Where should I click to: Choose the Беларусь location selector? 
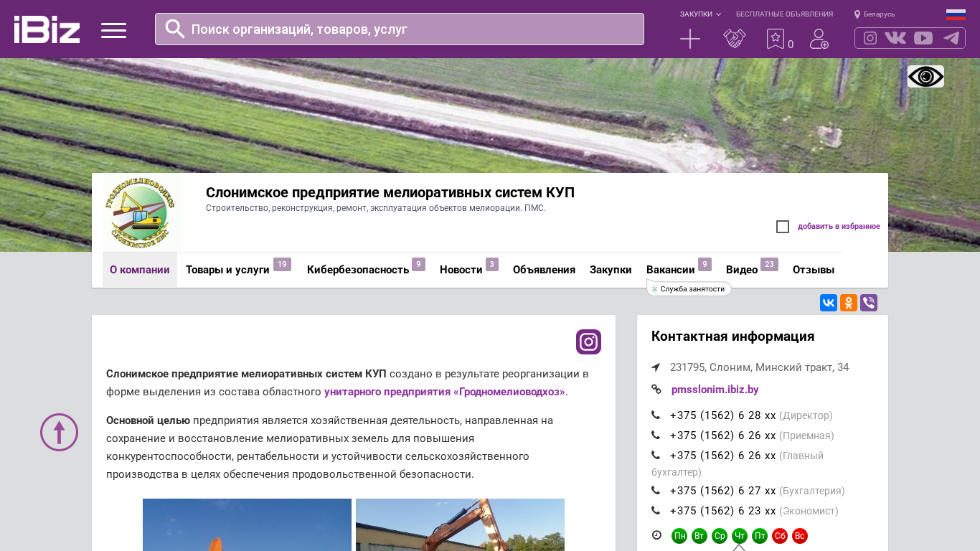(875, 14)
